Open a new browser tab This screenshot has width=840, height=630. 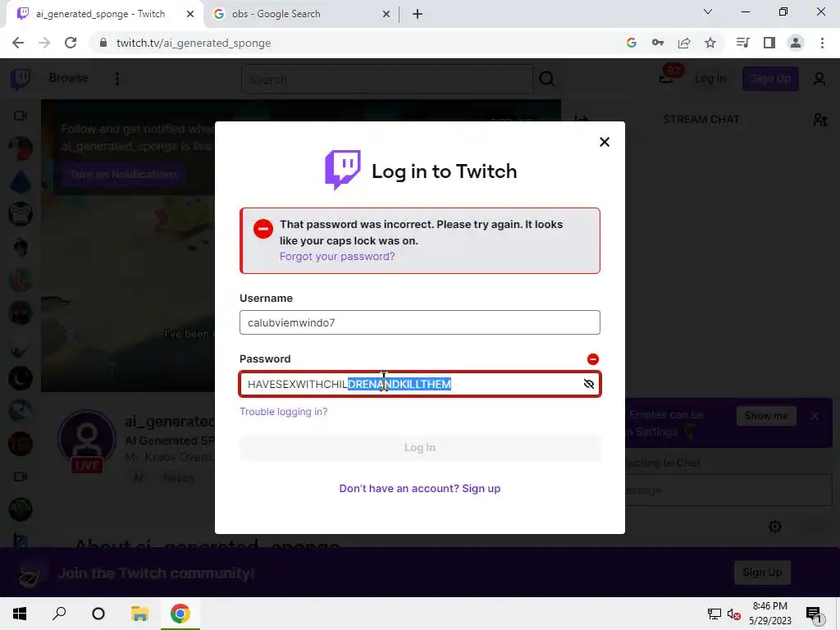418,14
